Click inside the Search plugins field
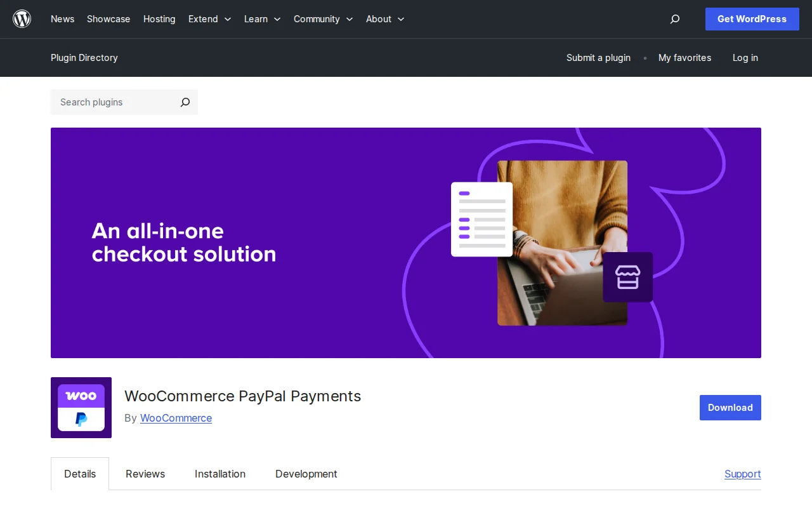 [108, 102]
